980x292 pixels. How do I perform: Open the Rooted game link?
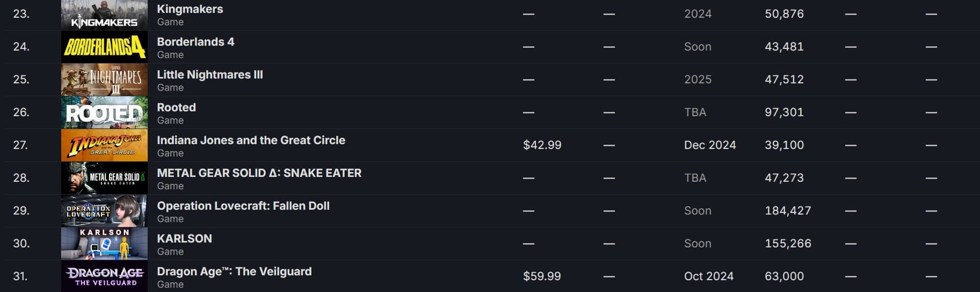click(176, 108)
